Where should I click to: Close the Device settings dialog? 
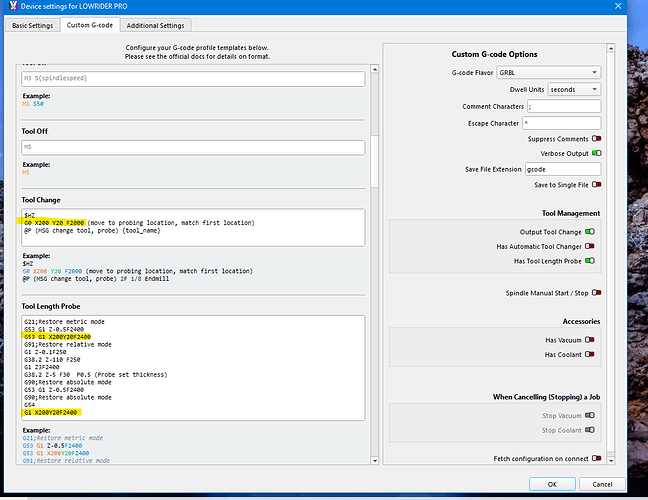pos(618,6)
